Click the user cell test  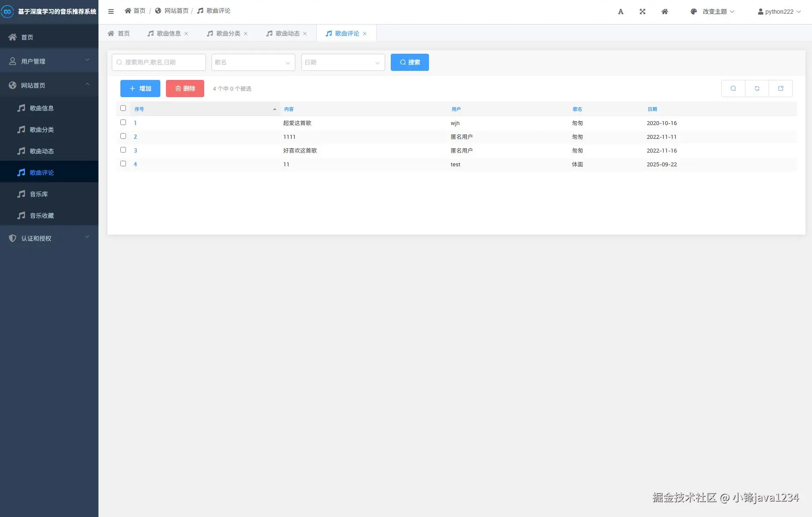[456, 164]
